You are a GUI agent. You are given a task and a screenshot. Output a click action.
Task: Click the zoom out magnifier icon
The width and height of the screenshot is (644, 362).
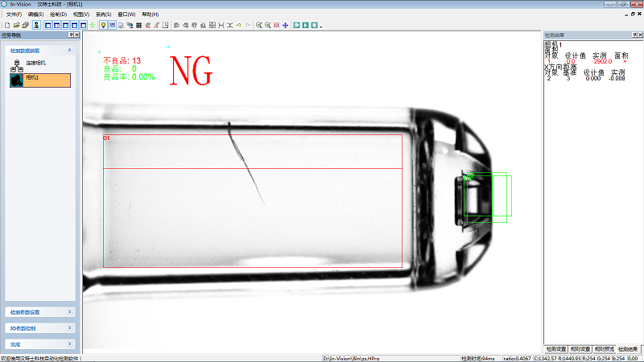tap(267, 25)
